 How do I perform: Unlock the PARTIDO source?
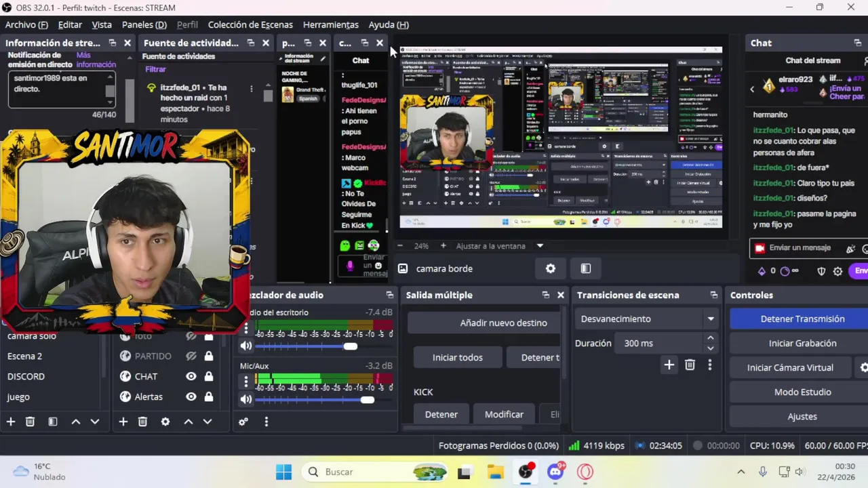click(209, 356)
